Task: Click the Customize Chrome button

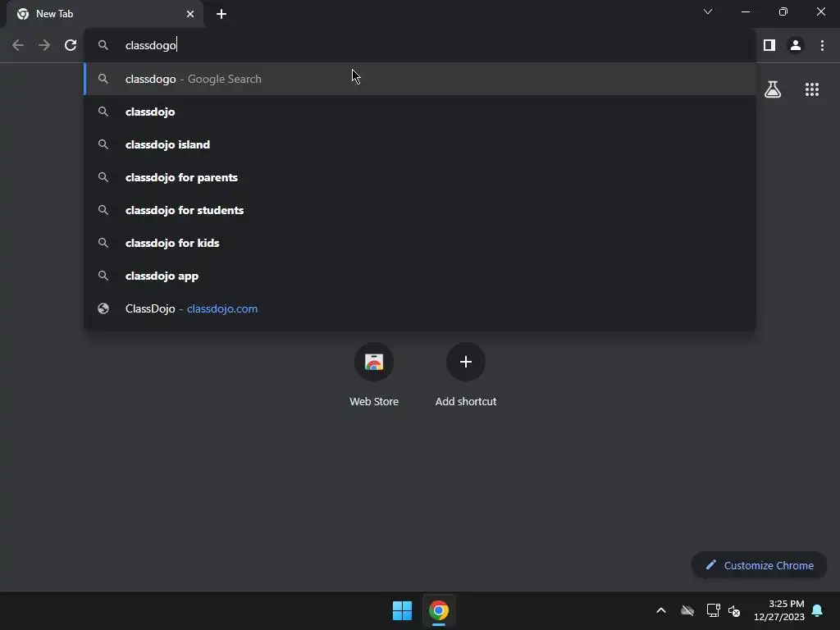Action: click(x=759, y=565)
